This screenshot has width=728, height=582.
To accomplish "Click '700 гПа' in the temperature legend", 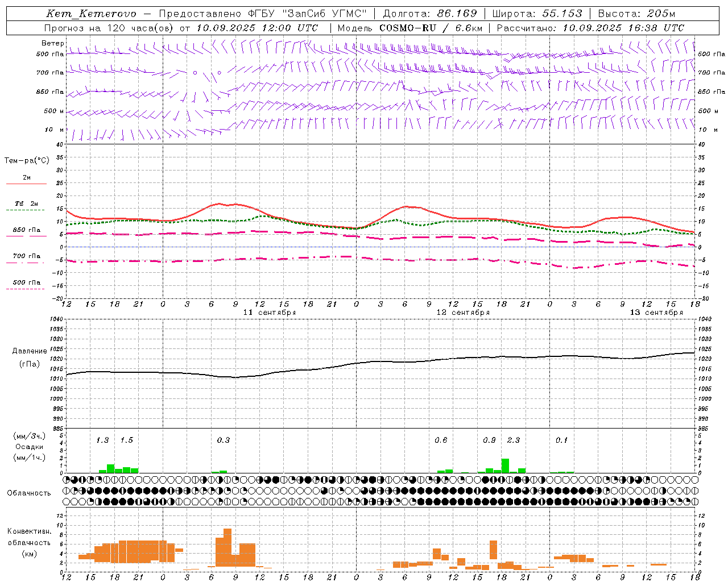I will click(x=27, y=256).
